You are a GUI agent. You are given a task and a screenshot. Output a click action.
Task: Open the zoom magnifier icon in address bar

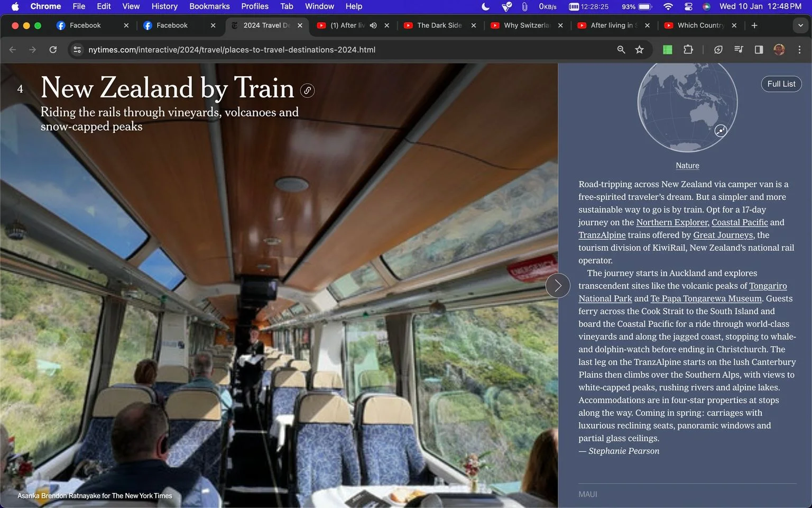[x=621, y=50]
